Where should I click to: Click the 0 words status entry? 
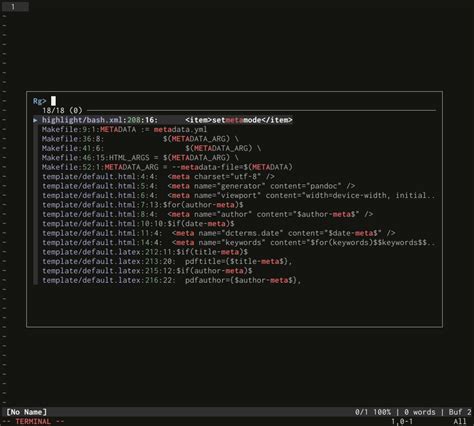pos(420,412)
